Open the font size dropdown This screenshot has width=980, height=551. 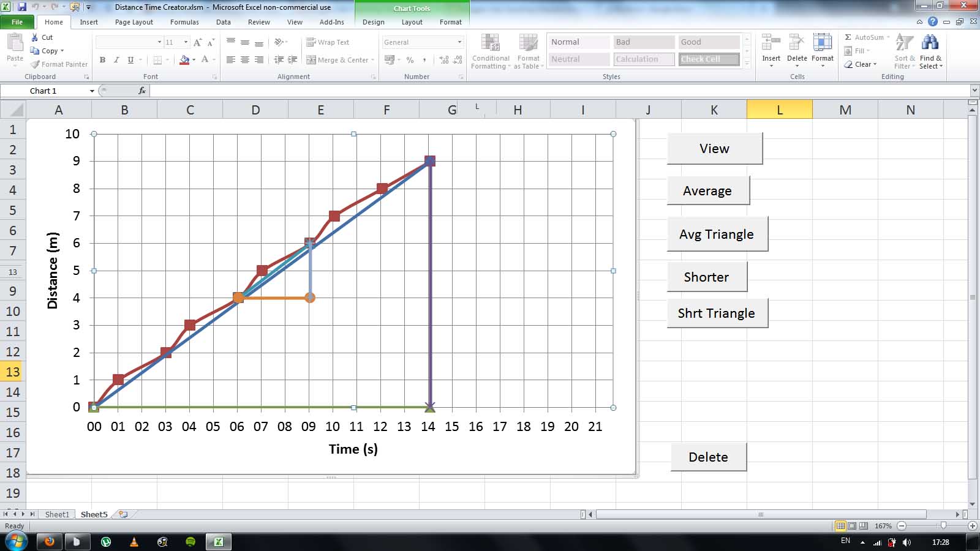coord(186,42)
